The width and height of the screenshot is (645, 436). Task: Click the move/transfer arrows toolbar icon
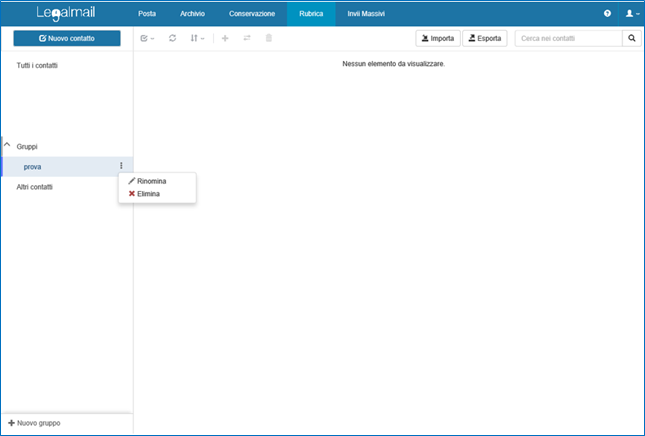tap(246, 38)
